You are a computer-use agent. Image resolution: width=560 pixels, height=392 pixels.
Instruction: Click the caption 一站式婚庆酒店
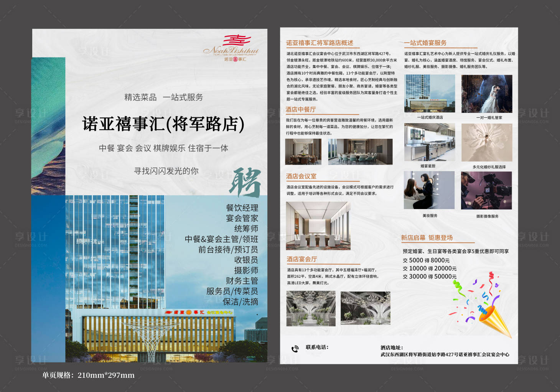[430, 117]
